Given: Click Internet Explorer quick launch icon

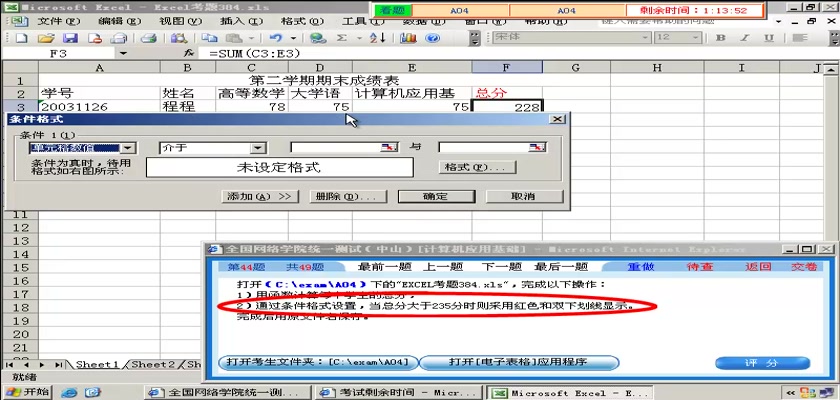Looking at the screenshot, I should [69, 393].
